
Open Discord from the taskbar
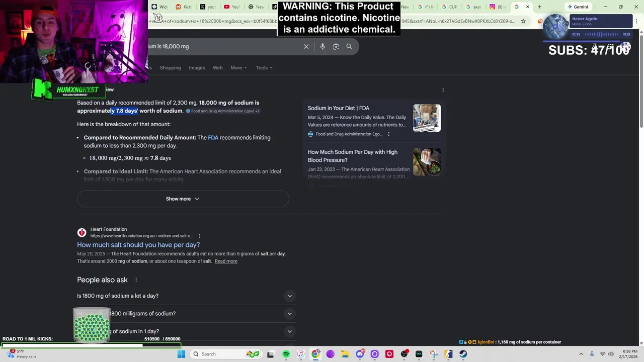[x=360, y=354]
